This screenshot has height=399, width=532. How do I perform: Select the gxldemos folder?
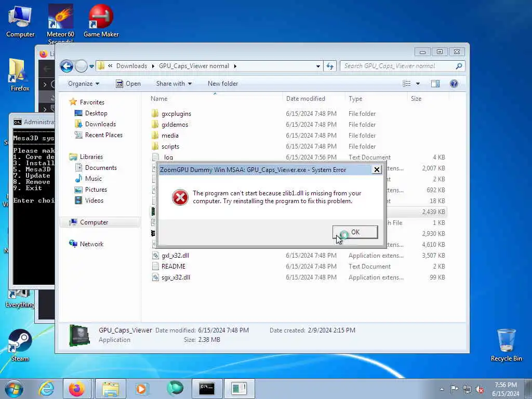[x=175, y=125]
